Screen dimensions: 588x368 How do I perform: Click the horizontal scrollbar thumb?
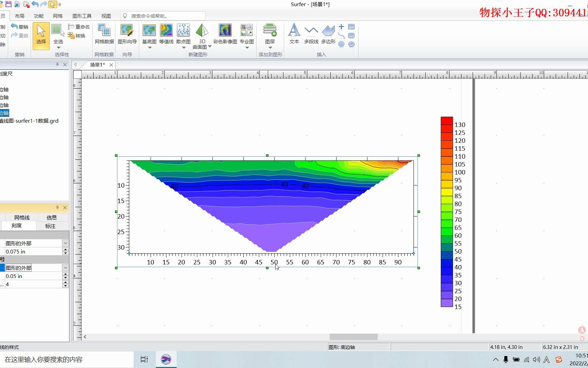point(354,337)
